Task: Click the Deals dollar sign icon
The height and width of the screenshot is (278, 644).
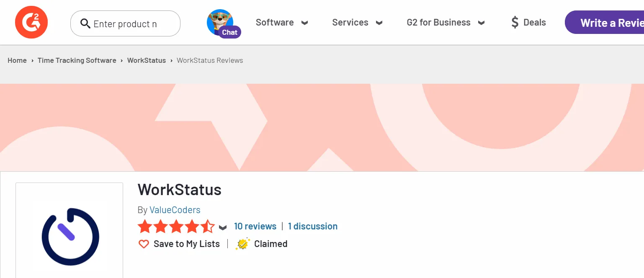Action: 515,23
